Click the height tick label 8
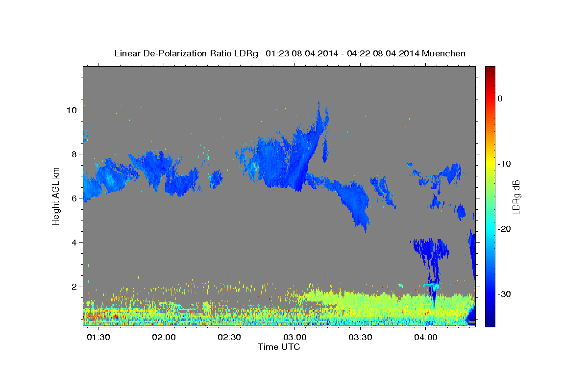 click(74, 154)
